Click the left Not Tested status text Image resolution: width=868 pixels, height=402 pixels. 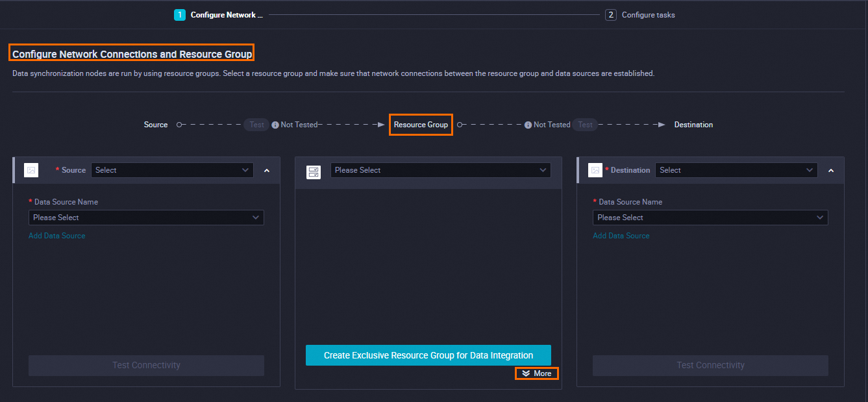click(299, 125)
